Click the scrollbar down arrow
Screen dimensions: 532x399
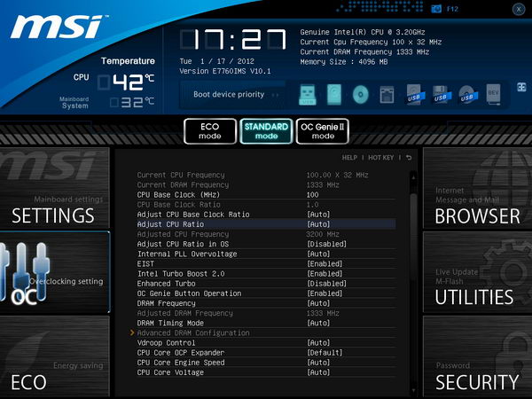(413, 390)
